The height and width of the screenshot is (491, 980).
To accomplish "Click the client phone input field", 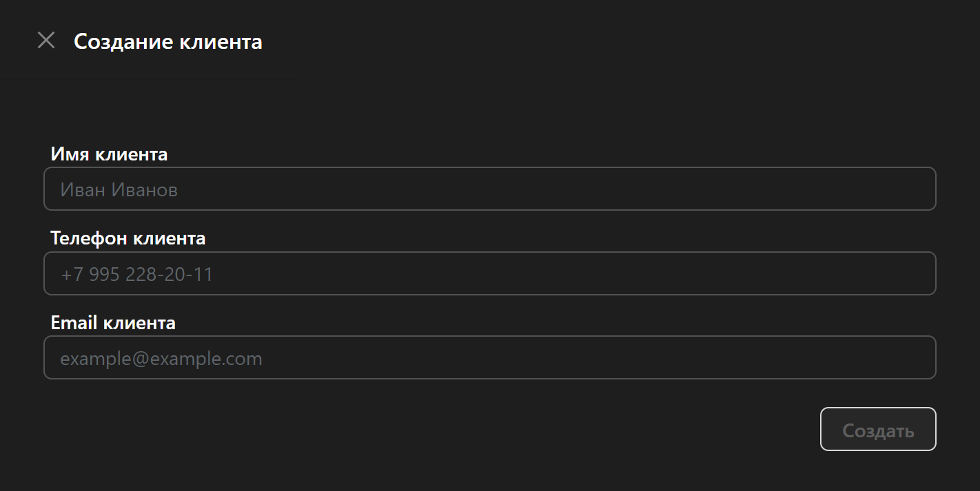I will [489, 273].
